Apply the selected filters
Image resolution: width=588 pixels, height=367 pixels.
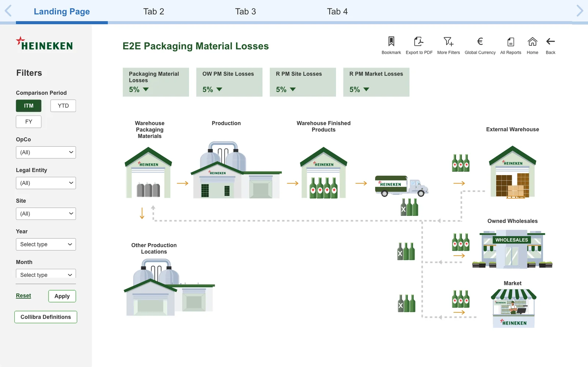62,296
